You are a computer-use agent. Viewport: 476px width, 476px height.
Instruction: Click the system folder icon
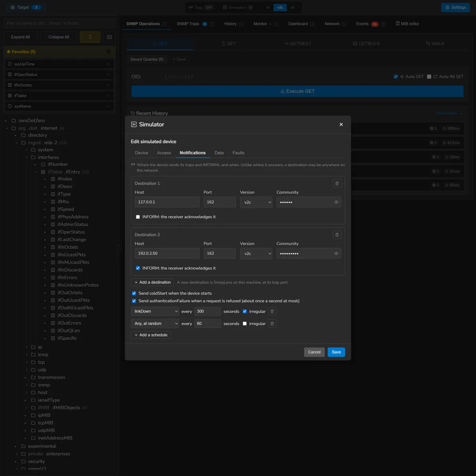pyautogui.click(x=33, y=150)
